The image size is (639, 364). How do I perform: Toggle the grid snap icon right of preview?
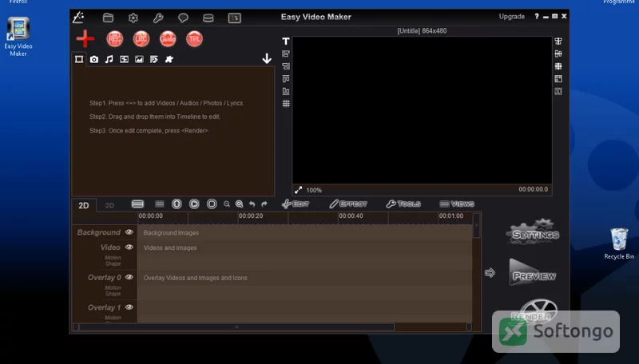tap(558, 66)
